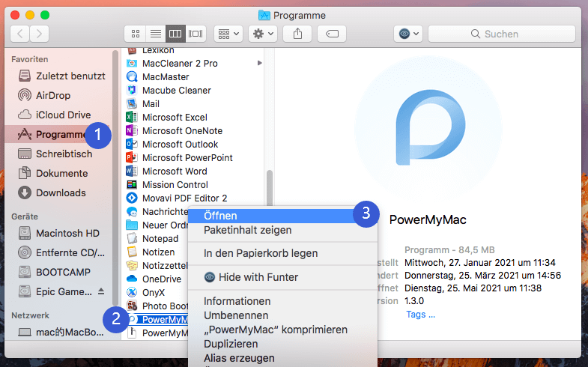
Task: Open the gear action menu
Action: coord(263,34)
